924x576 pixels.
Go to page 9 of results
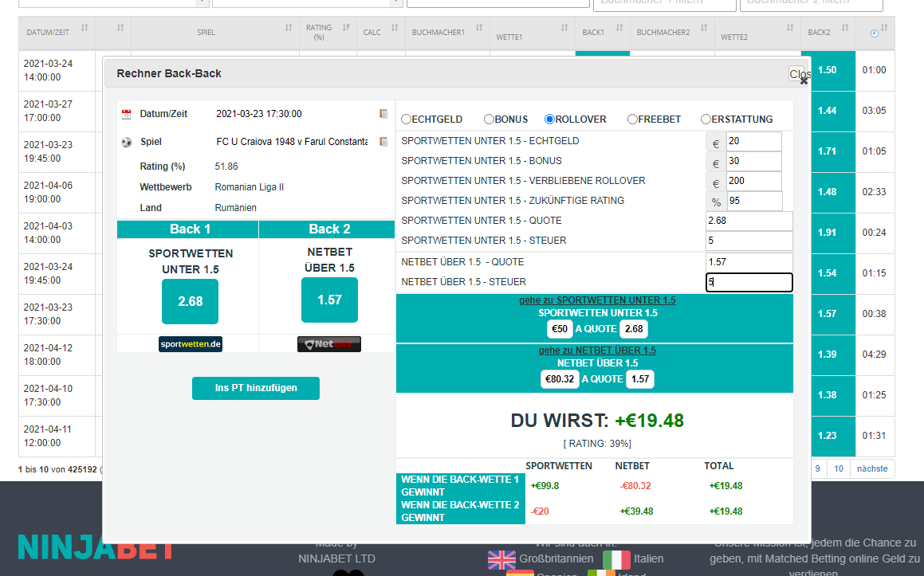817,468
